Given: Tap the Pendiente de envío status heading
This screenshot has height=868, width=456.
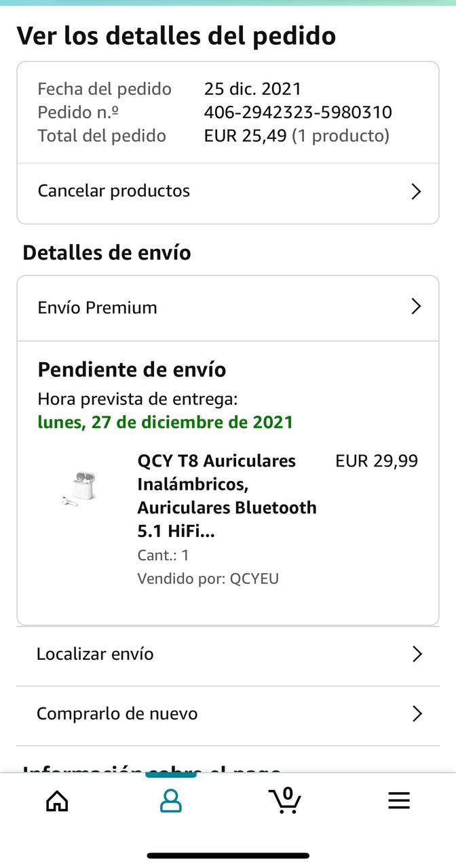Looking at the screenshot, I should tap(132, 370).
